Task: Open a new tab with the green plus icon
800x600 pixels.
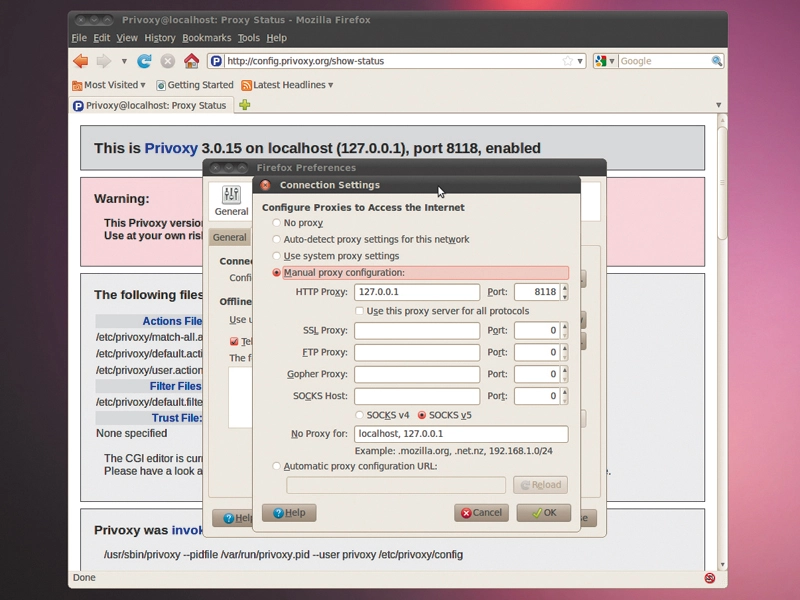Action: pyautogui.click(x=245, y=105)
